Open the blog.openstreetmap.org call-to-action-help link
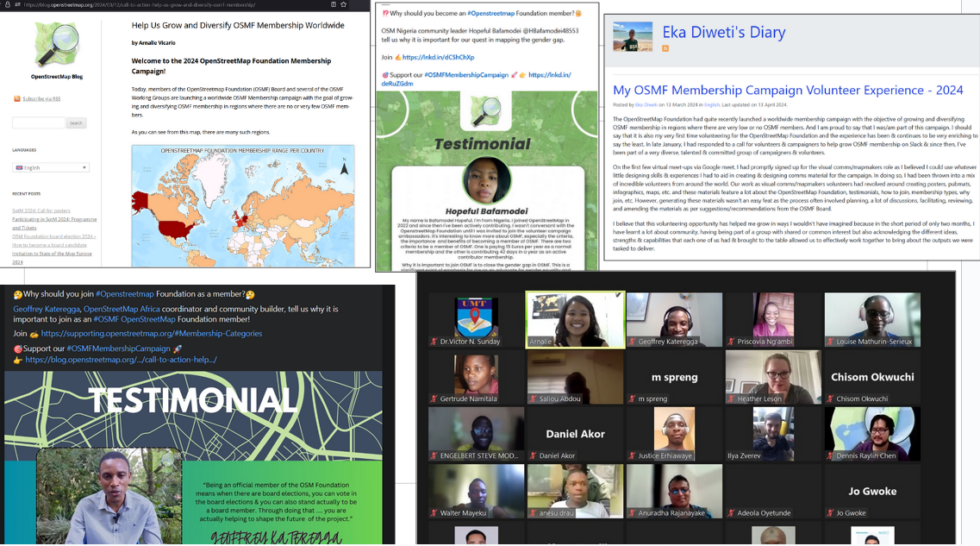980x546 pixels. click(122, 360)
